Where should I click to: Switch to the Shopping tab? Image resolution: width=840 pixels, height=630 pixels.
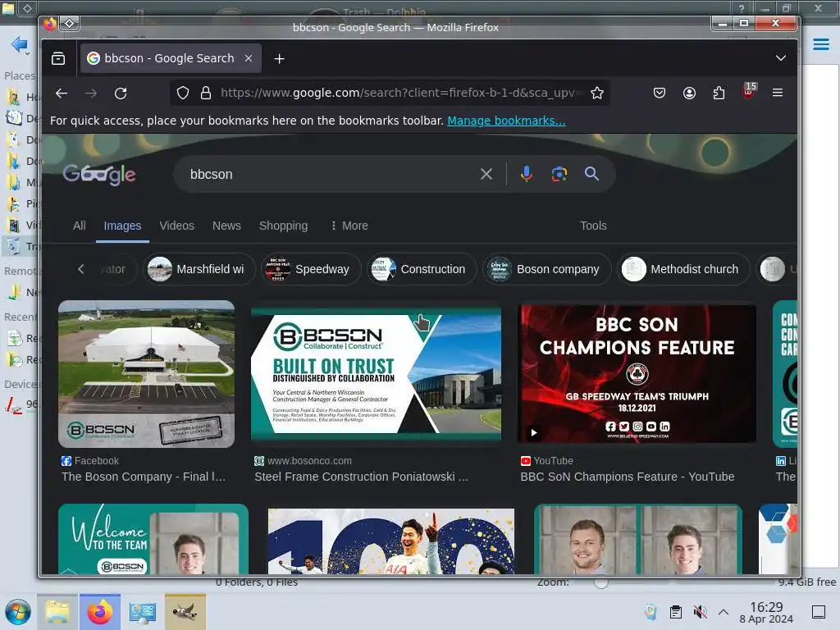(283, 226)
